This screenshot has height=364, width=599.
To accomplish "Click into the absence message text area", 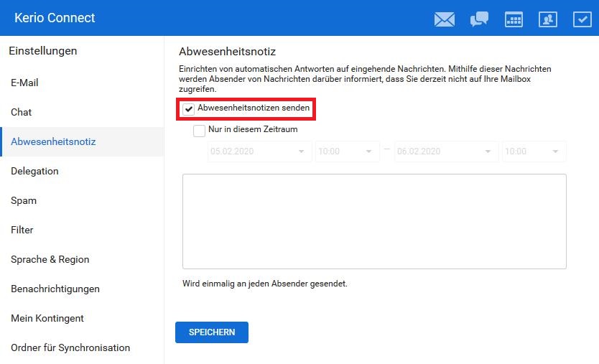I will [374, 221].
